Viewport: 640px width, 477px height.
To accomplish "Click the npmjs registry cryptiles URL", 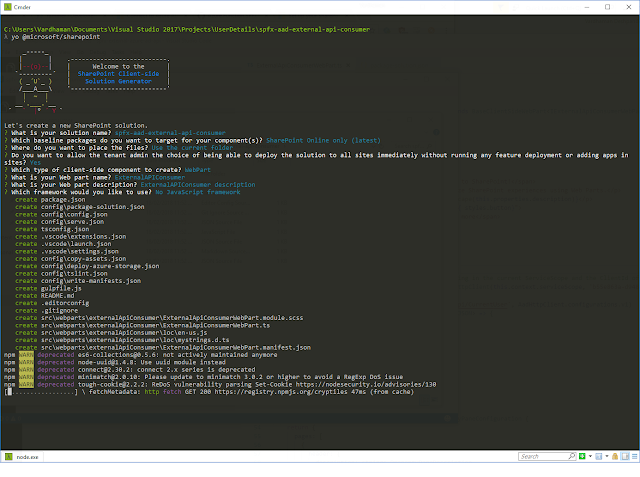I will (281, 392).
